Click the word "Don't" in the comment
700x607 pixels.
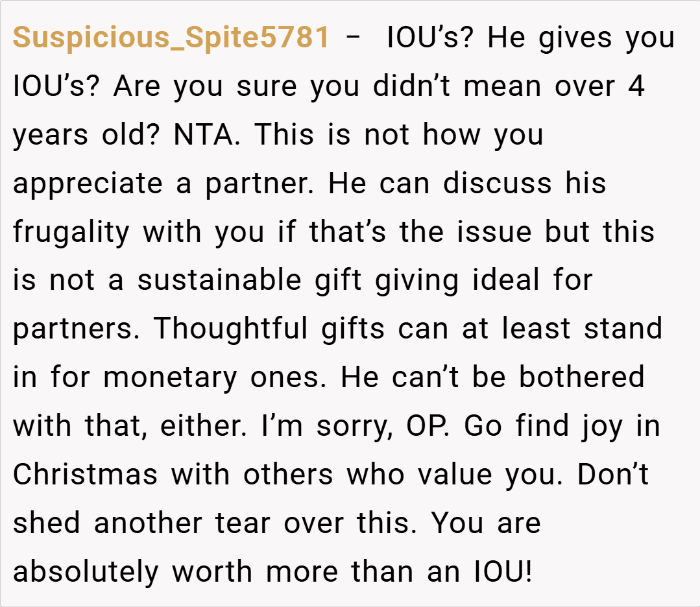[613, 474]
